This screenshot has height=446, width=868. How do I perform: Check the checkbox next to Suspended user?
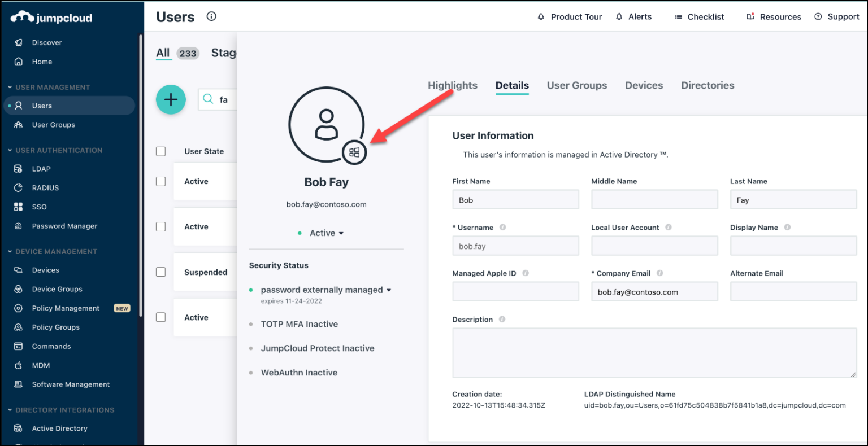pos(160,270)
